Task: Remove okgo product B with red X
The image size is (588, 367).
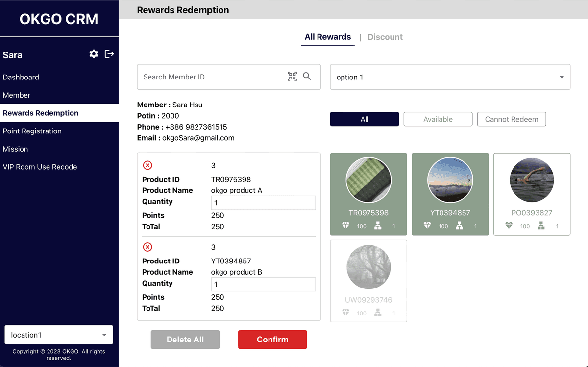Action: pos(147,247)
